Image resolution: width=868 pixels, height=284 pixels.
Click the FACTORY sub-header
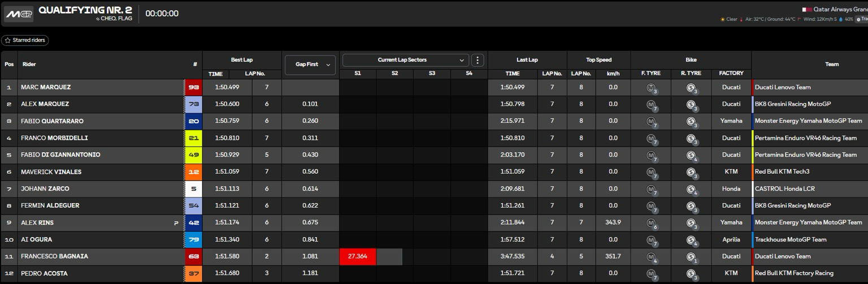tap(731, 74)
